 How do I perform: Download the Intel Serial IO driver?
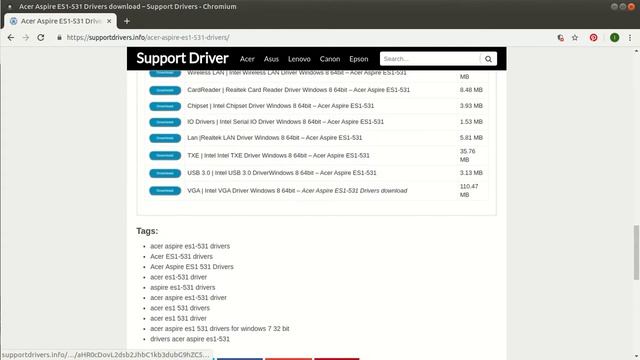point(165,122)
